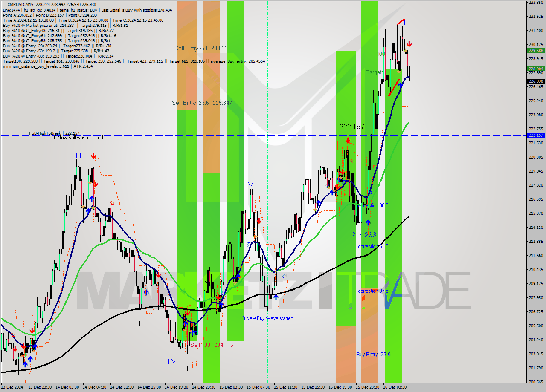Click the 'correction 38.2' label
Image resolution: width=546 pixels, height=392 pixels.
[x=373, y=205]
